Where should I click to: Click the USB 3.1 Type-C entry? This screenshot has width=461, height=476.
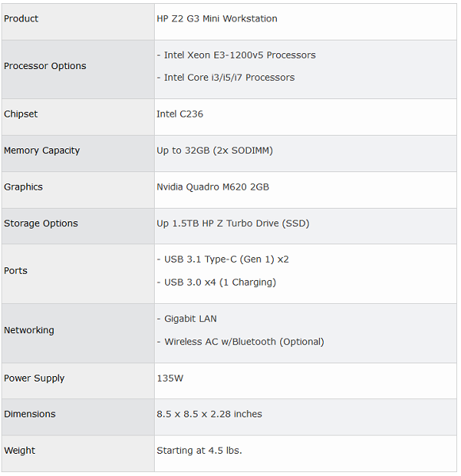click(223, 259)
